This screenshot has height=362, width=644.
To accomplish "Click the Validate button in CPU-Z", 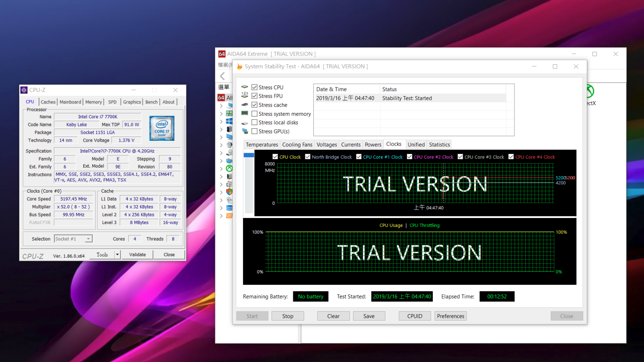I will [x=138, y=255].
